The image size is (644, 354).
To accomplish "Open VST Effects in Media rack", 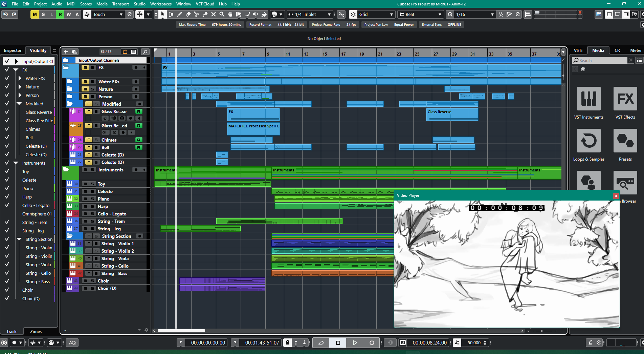I will [x=625, y=103].
